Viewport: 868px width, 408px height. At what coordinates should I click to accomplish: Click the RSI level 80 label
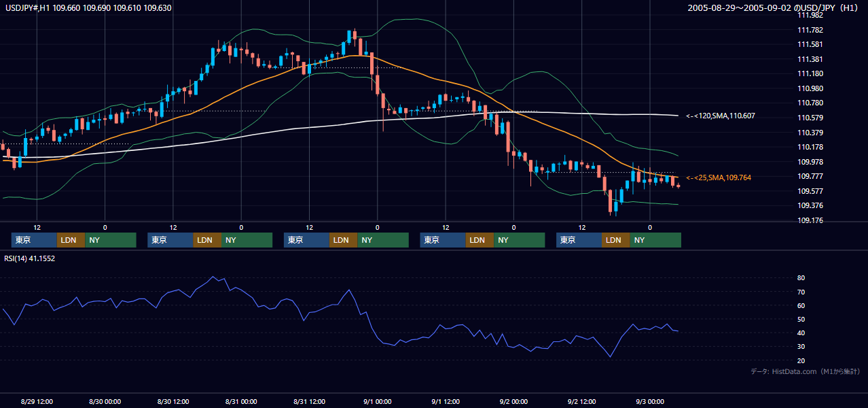(801, 278)
